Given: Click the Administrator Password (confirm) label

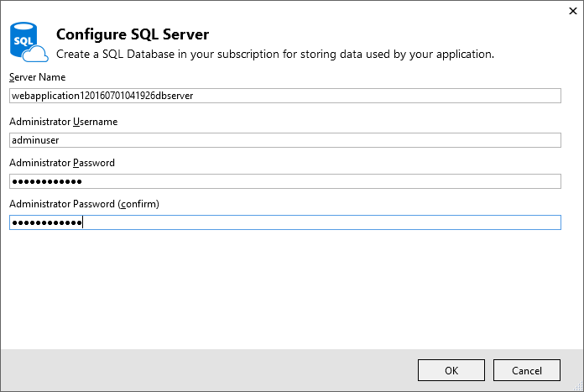Looking at the screenshot, I should (84, 204).
